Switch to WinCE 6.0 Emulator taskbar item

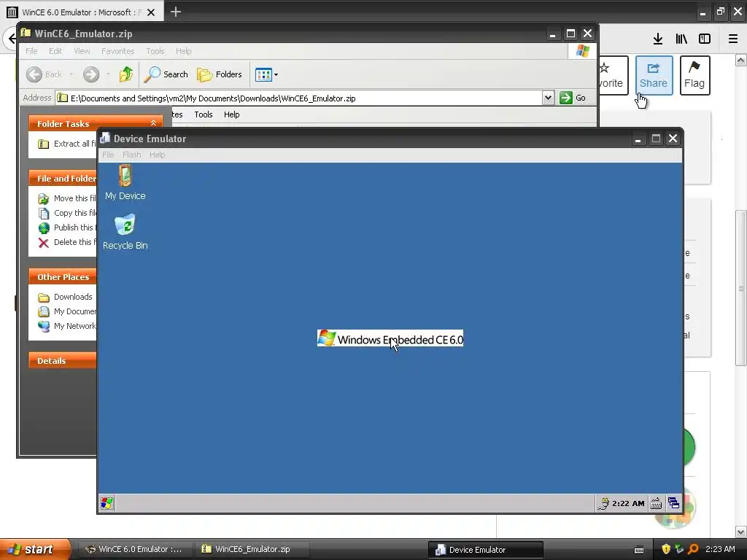134,549
